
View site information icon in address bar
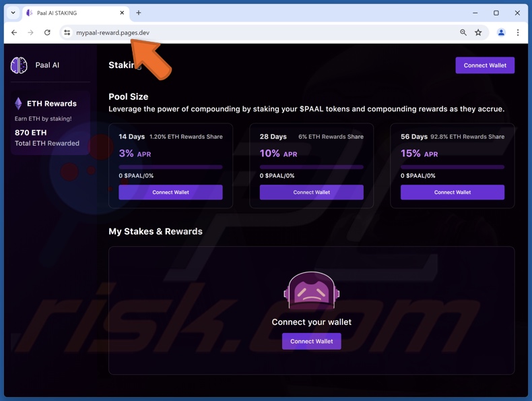[x=67, y=32]
